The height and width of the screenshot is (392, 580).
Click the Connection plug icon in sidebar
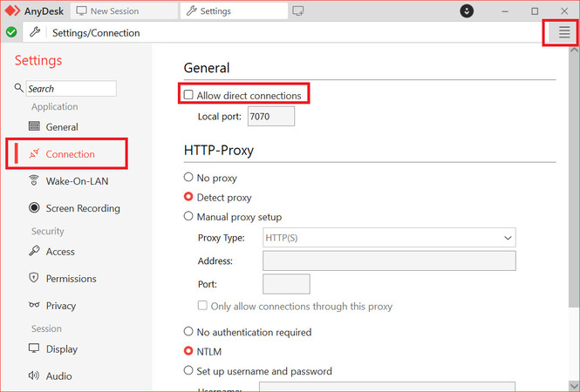(34, 153)
